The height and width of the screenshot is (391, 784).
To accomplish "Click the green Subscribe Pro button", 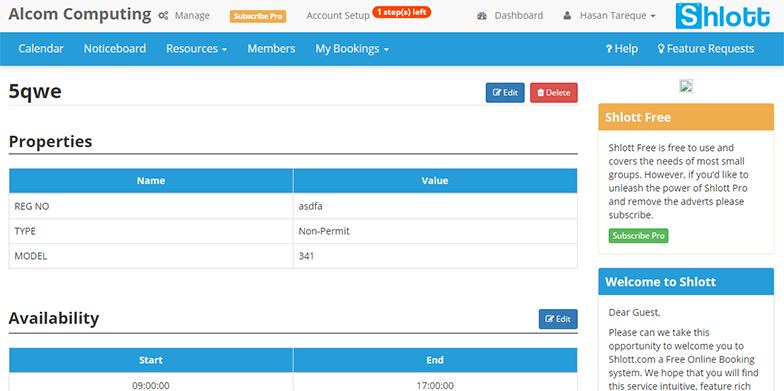I will (638, 236).
